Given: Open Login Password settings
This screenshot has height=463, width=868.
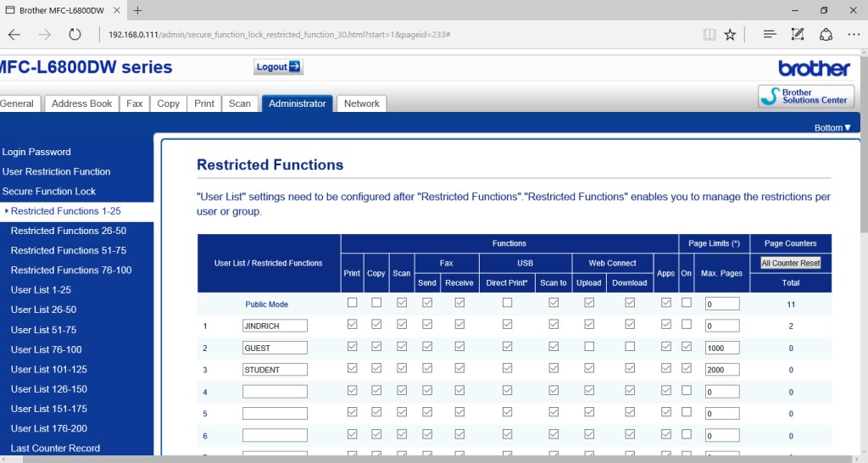Looking at the screenshot, I should tap(36, 152).
